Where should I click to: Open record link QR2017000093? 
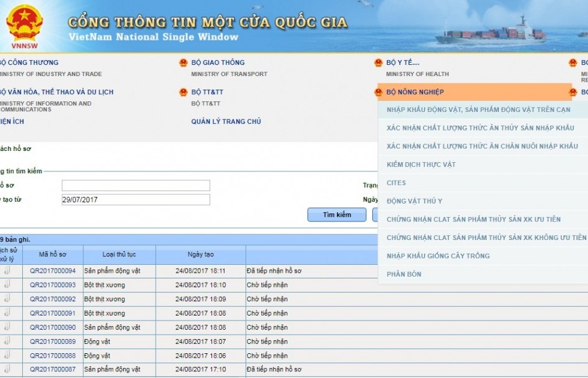click(x=53, y=285)
